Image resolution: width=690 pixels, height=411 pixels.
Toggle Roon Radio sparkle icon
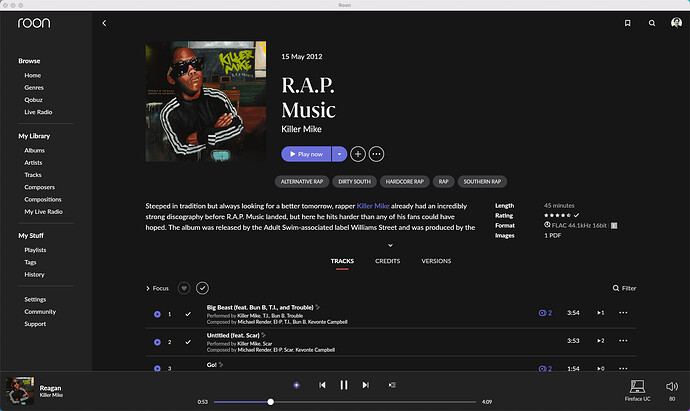click(x=297, y=385)
